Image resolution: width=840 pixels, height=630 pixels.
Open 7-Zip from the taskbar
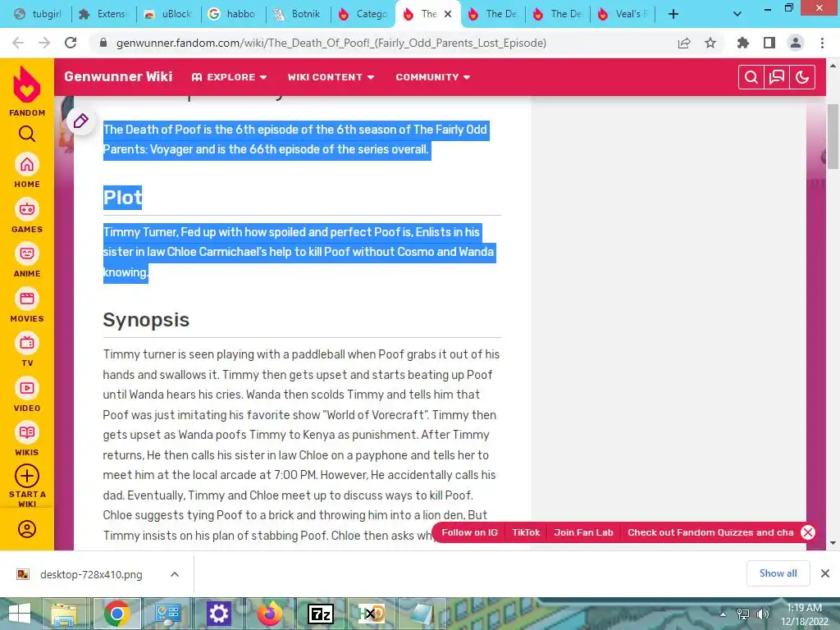[x=321, y=614]
